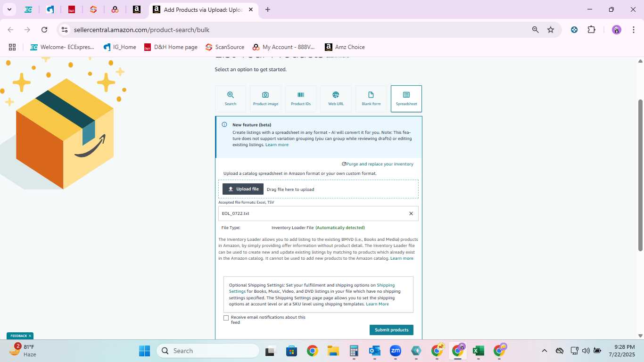Open the tab search dropdown

pyautogui.click(x=9, y=9)
